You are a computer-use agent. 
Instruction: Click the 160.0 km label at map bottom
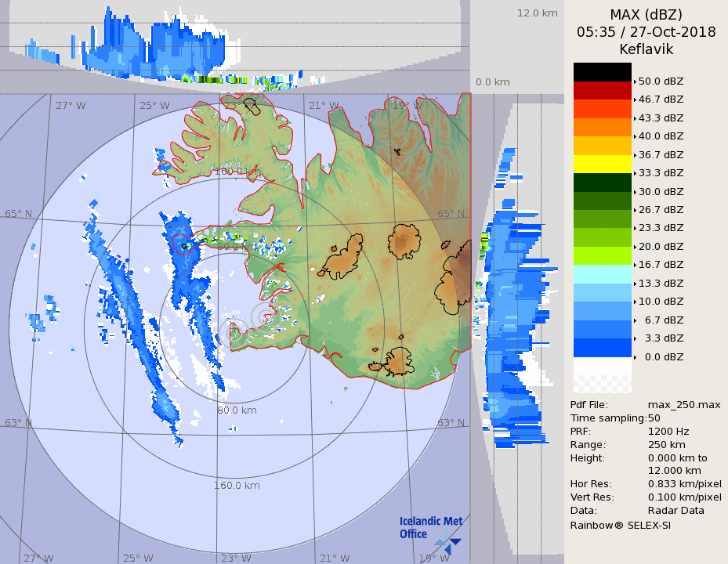coord(236,485)
